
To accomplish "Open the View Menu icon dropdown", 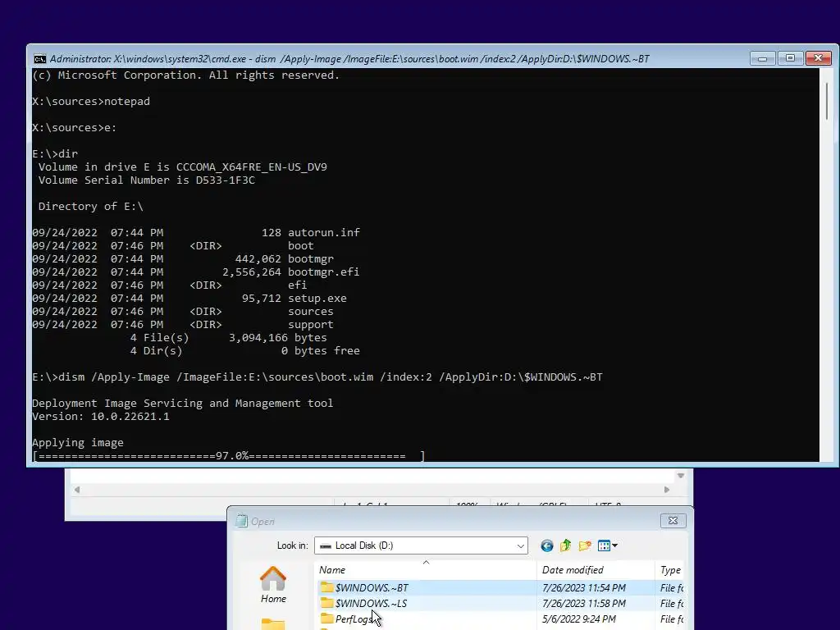I will click(608, 546).
